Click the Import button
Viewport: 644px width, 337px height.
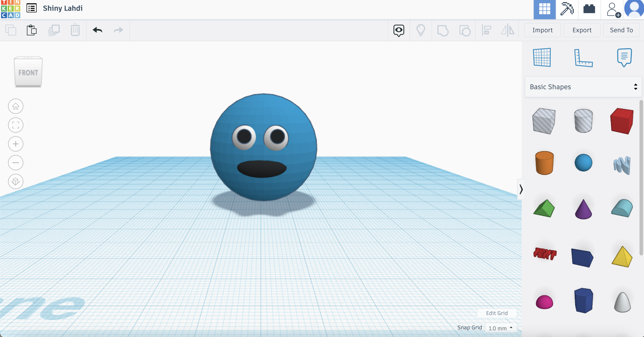(x=542, y=30)
